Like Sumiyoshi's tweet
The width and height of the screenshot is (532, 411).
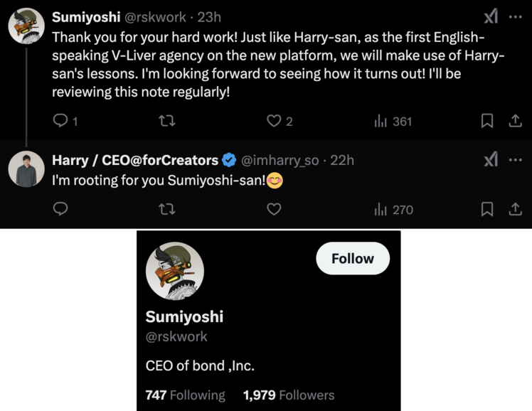[x=274, y=122]
